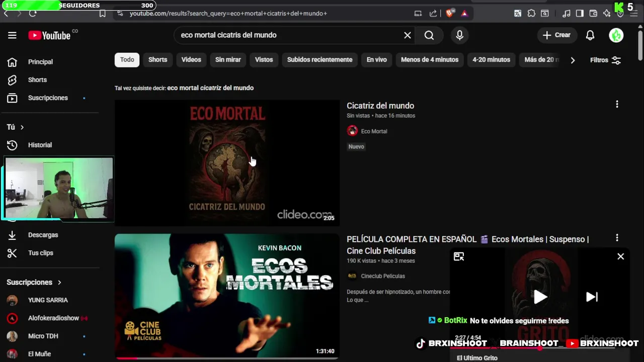This screenshot has height=362, width=644.
Task: Click the Brave Rewards triangle icon
Action: (464, 14)
